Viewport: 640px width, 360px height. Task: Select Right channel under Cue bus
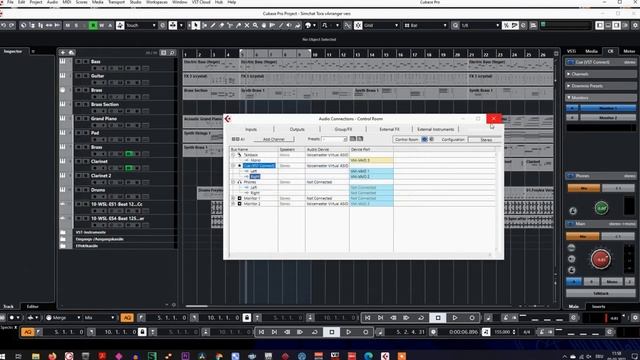coord(255,177)
